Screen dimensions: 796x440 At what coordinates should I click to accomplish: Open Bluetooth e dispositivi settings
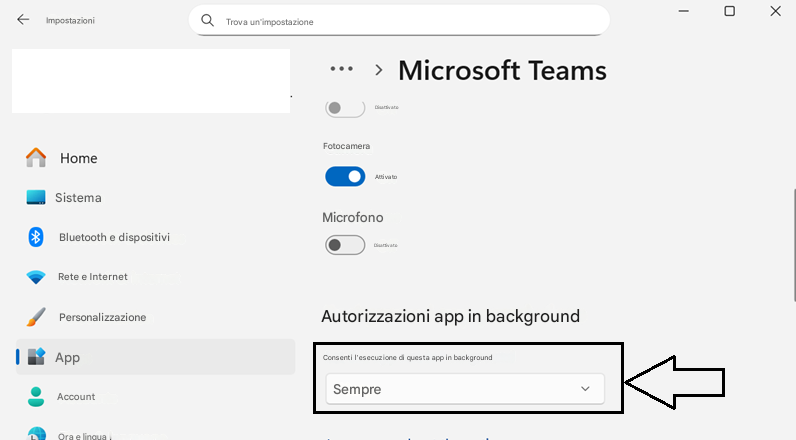click(x=155, y=237)
